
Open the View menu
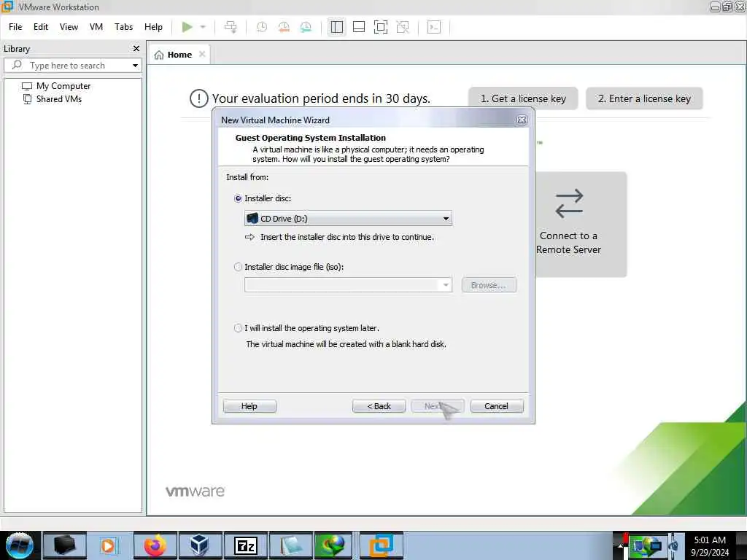coord(69,27)
